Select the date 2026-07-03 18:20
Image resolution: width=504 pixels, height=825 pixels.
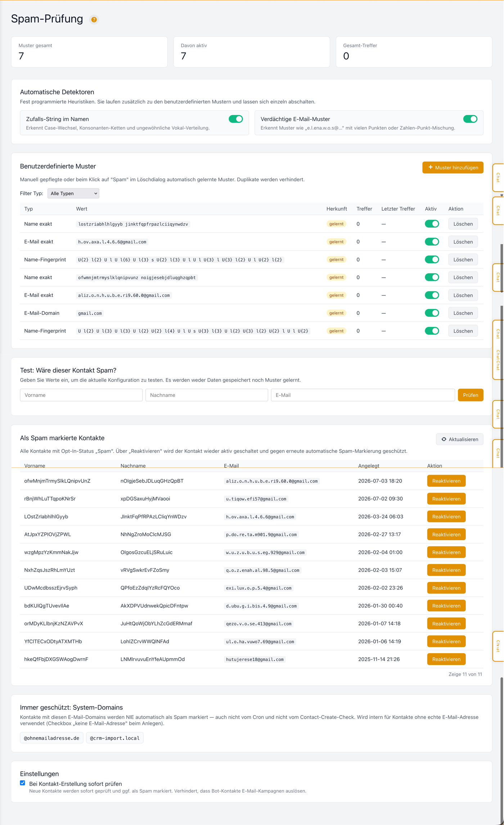[x=380, y=481]
